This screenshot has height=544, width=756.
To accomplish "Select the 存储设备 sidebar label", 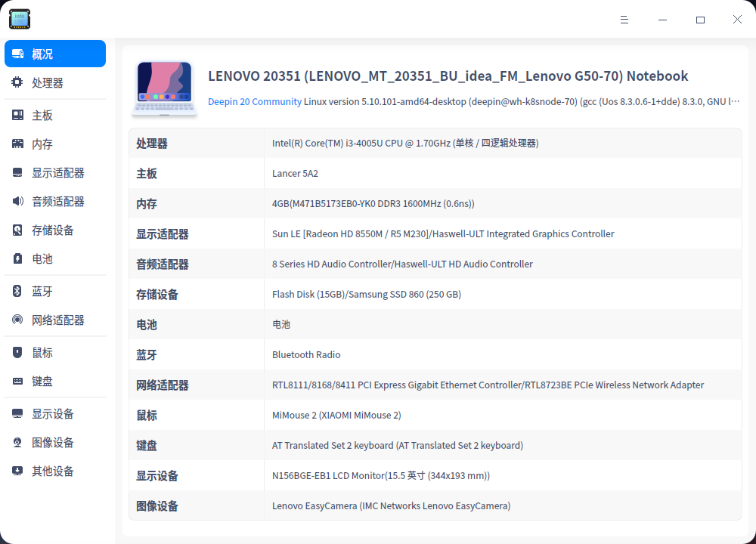I will pyautogui.click(x=53, y=230).
